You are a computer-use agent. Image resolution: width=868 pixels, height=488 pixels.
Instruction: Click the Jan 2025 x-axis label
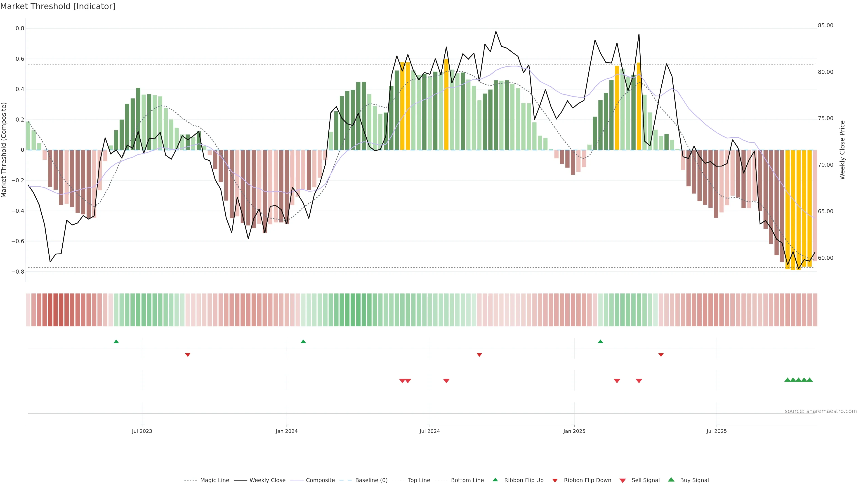click(x=574, y=432)
